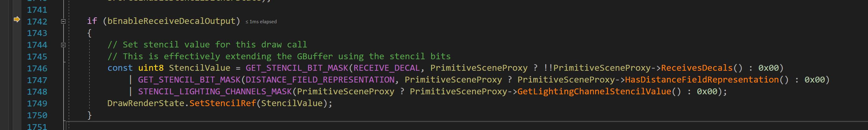Click line number 1749
The width and height of the screenshot is (868, 130).
tap(37, 103)
